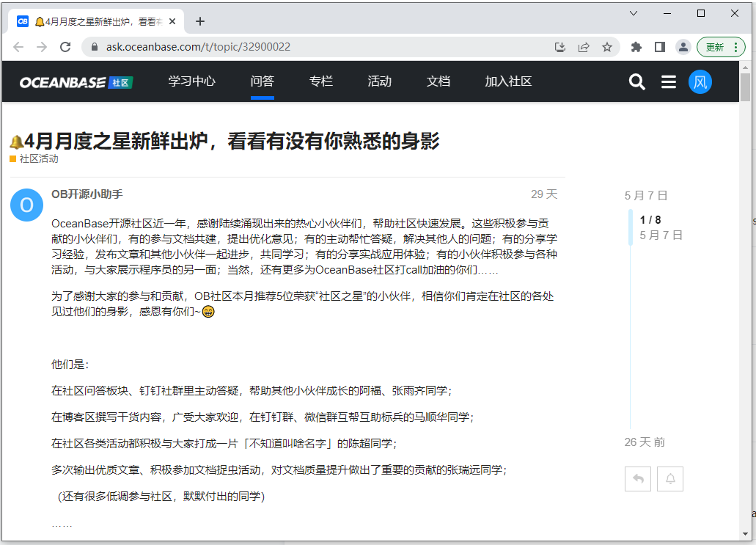Click the browser Back arrow
This screenshot has height=545, width=756.
[18, 47]
